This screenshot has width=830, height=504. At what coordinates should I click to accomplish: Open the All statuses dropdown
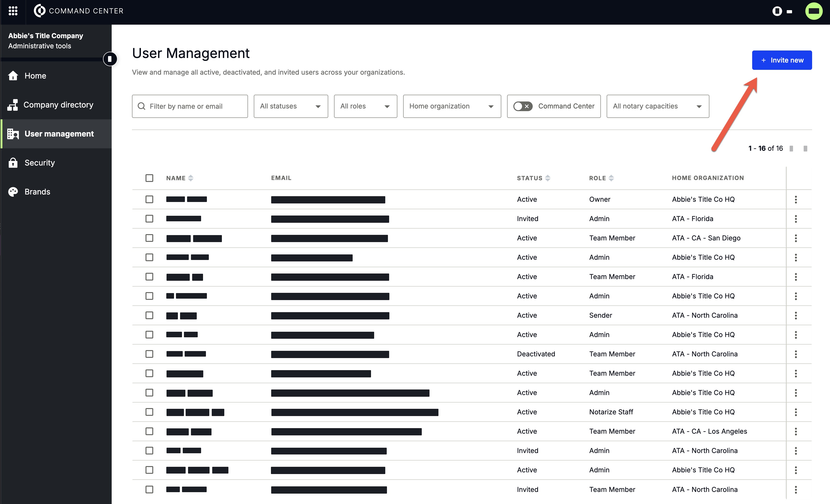pos(291,106)
